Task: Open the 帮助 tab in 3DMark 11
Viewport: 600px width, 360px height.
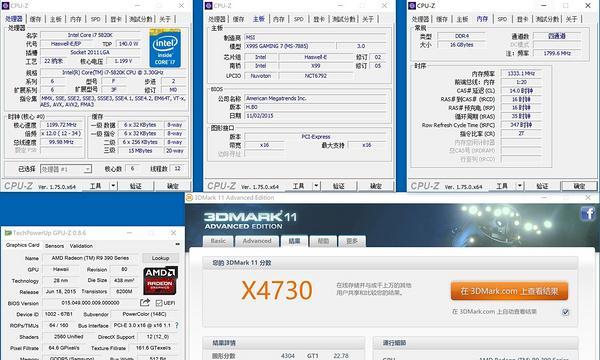Action: coord(323,241)
